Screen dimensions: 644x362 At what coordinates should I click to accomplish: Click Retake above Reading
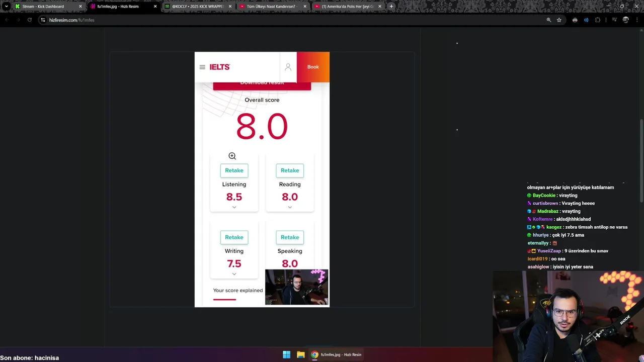coord(290,170)
